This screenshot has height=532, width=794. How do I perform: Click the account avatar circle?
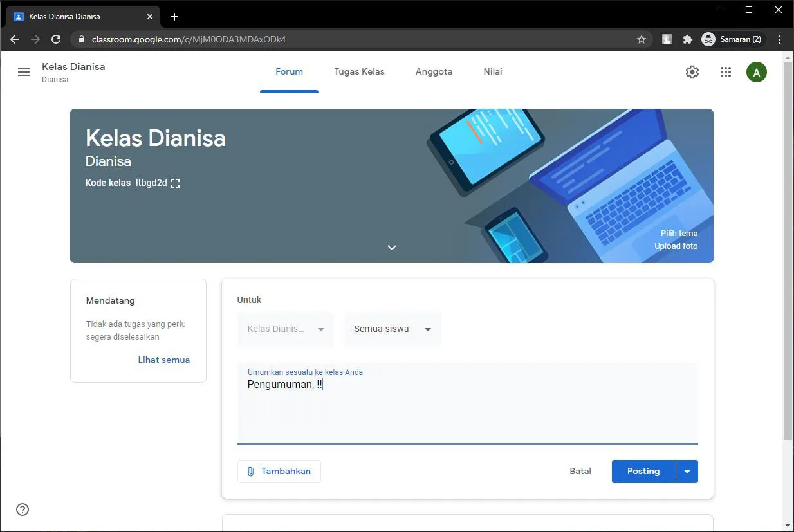pos(756,71)
